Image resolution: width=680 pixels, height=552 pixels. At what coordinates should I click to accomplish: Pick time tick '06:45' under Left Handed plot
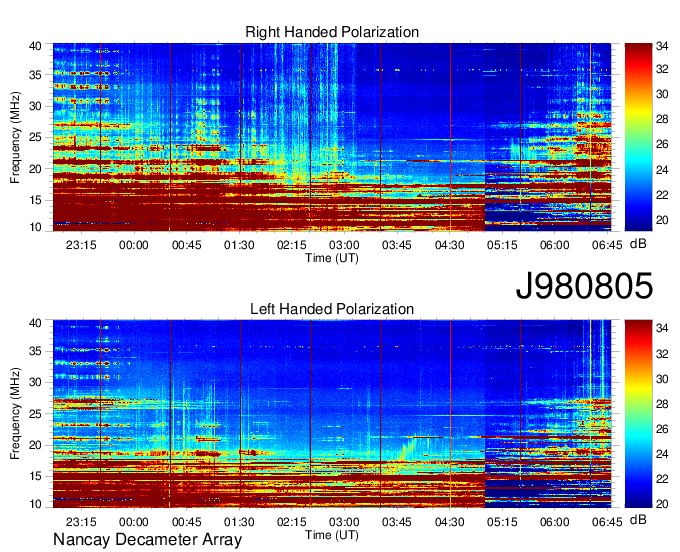(607, 522)
